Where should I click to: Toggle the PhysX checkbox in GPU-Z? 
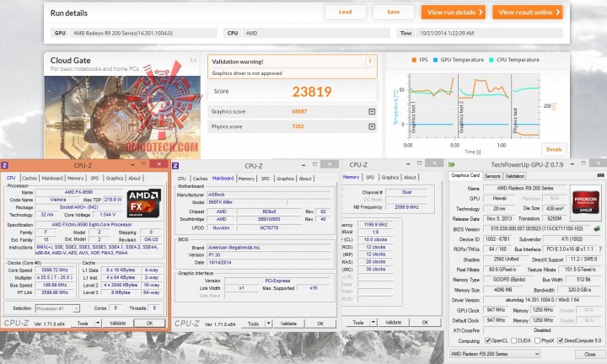(x=537, y=340)
